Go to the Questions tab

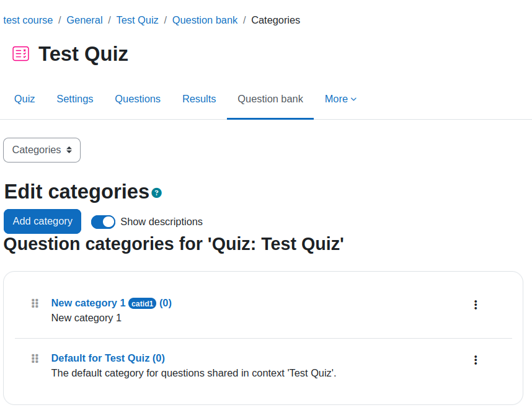pos(138,99)
